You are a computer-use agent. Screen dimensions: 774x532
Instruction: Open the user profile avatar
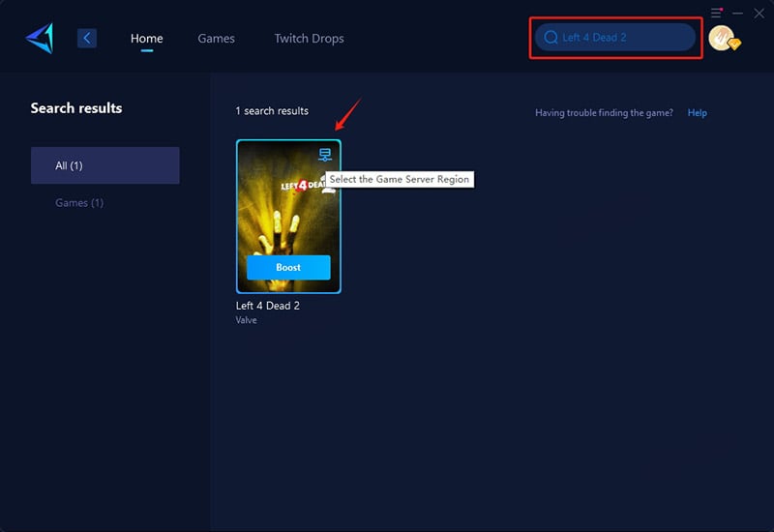click(723, 38)
